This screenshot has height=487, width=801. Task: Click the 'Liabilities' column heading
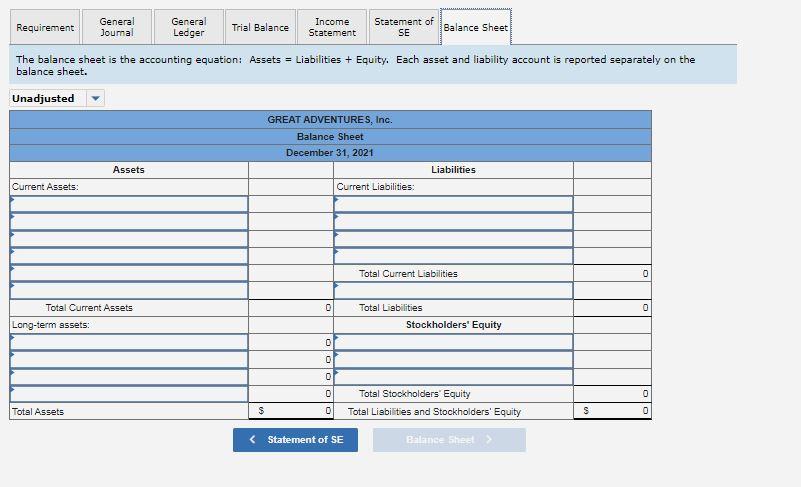click(453, 170)
